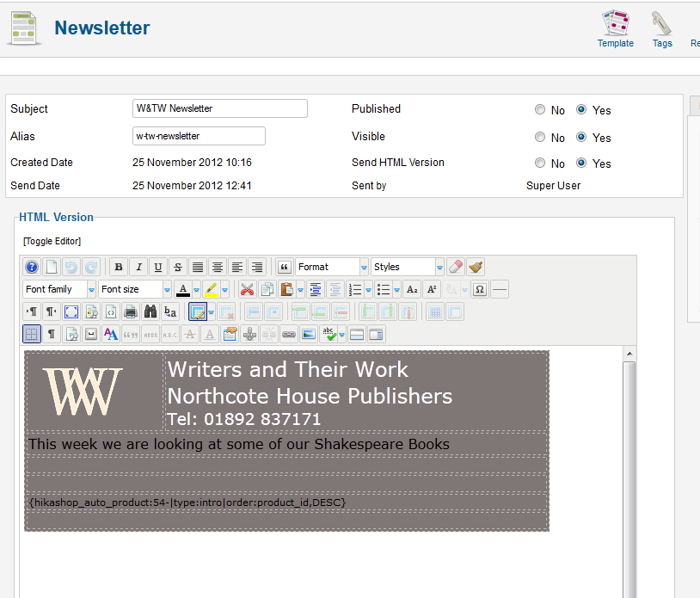Set Visible to Yes
The height and width of the screenshot is (598, 700).
[580, 137]
